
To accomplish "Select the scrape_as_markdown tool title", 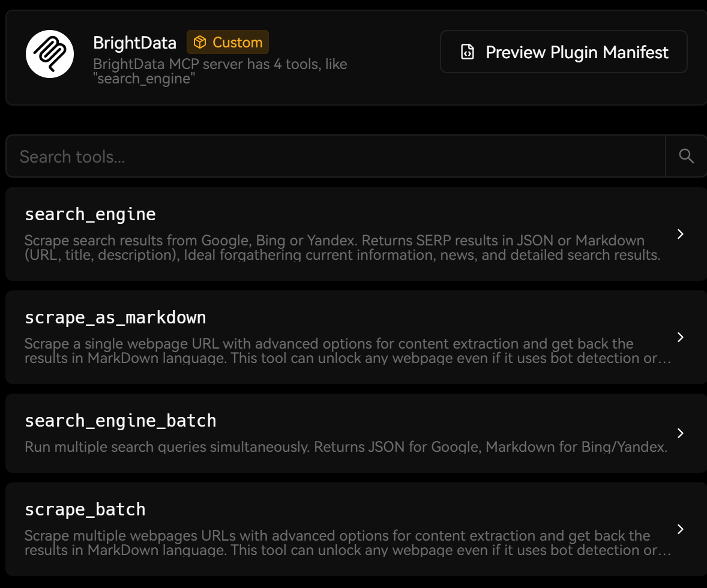I will (x=115, y=317).
